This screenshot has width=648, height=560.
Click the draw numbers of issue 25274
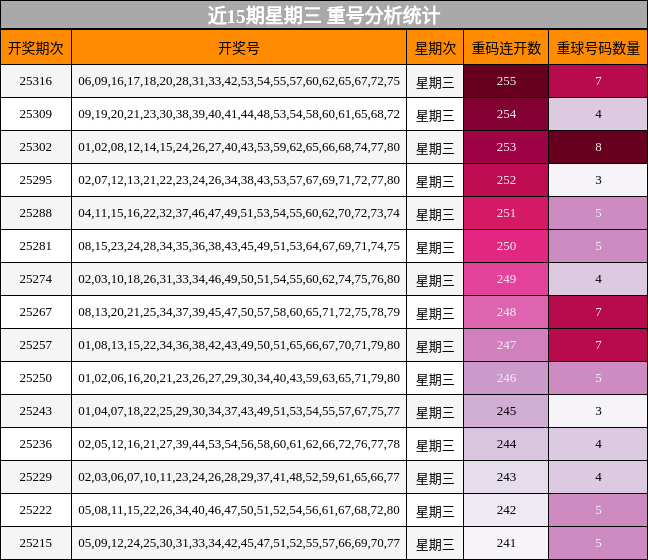click(x=239, y=279)
